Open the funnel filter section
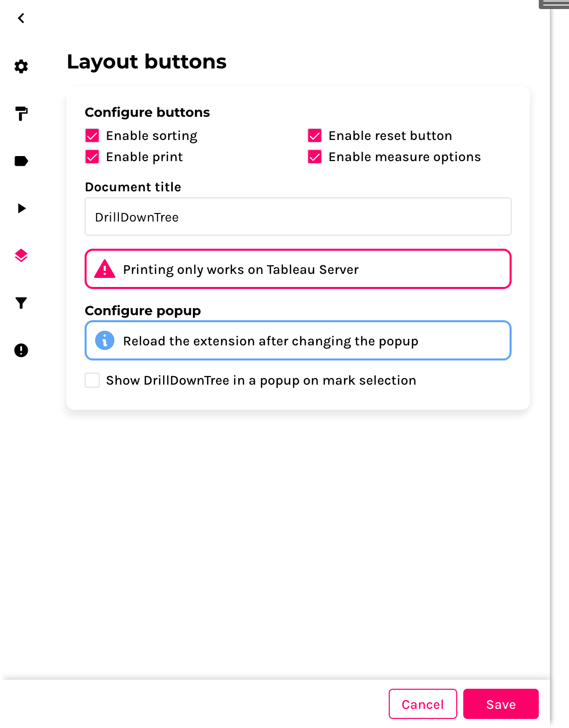Viewport: 569px width, 728px height. 21,303
